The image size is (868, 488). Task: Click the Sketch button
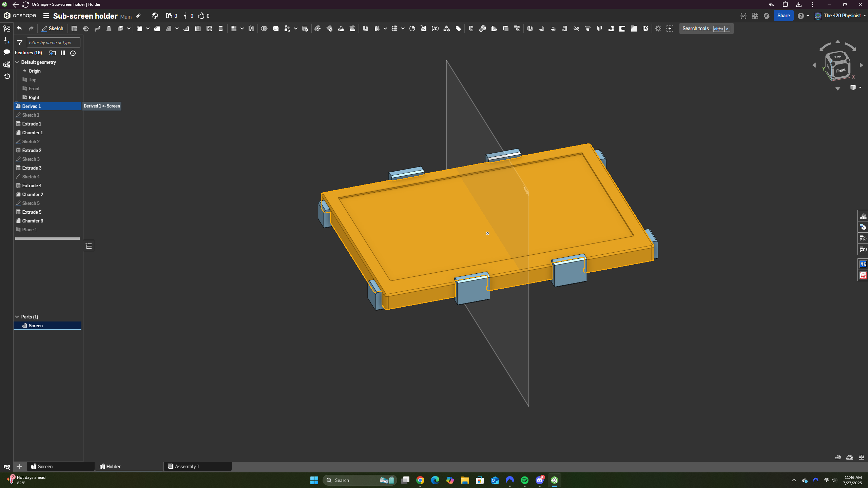coord(53,28)
